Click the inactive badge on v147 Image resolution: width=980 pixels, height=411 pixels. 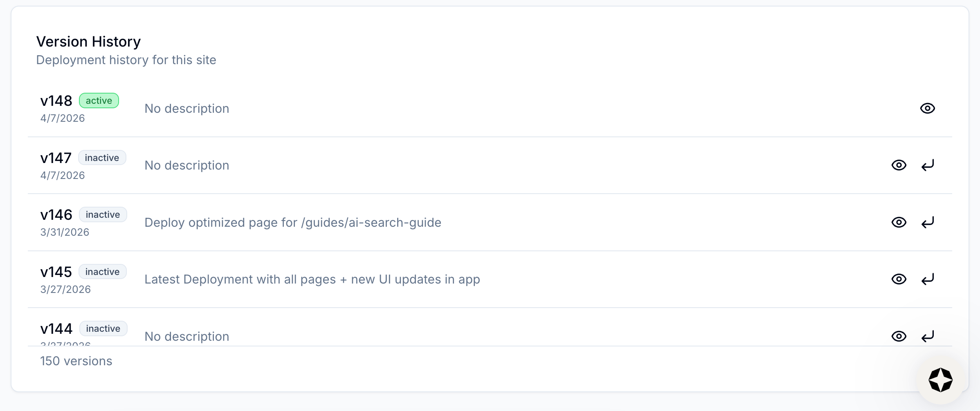tap(102, 157)
